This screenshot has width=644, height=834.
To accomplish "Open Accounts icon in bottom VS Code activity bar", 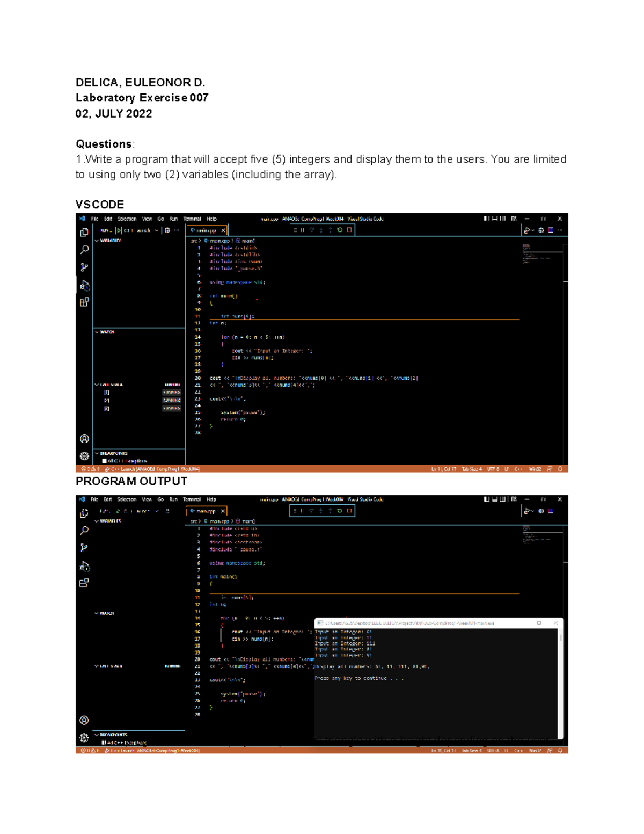I will click(84, 720).
